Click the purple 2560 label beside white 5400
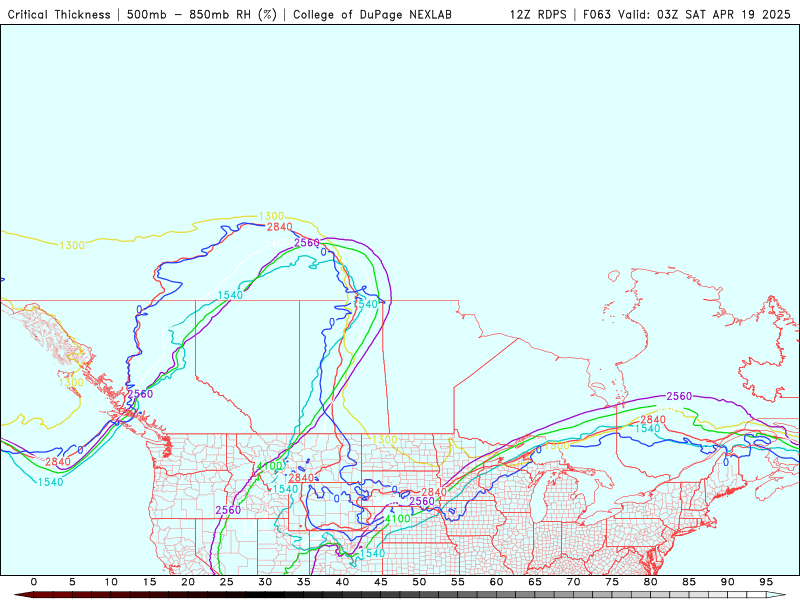Screen dimensions: 800x600 coord(307,243)
